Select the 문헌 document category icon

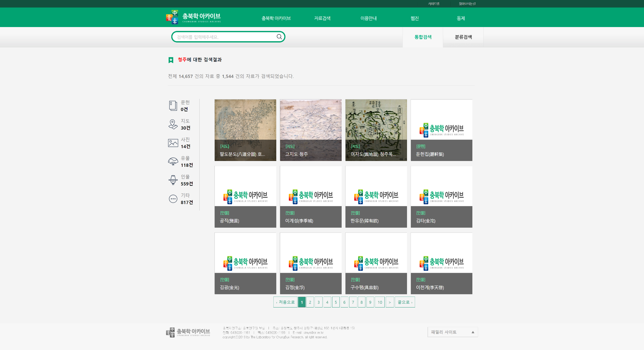click(x=173, y=106)
